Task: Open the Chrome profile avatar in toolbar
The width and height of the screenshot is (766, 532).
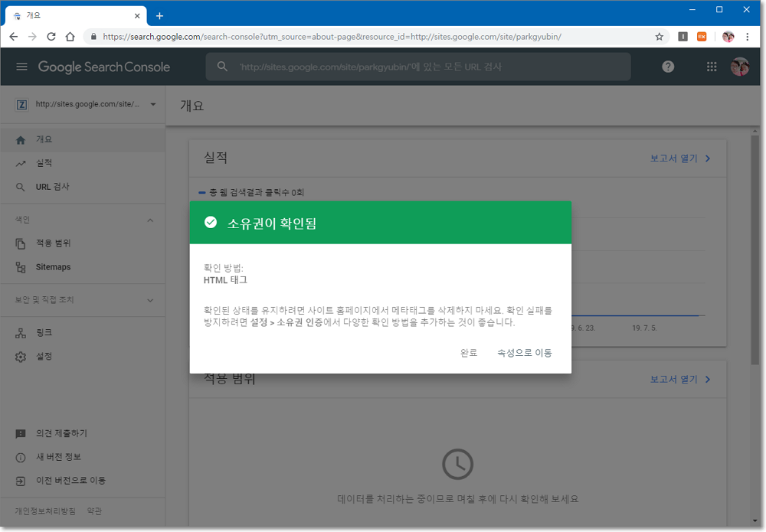Action: pos(728,37)
